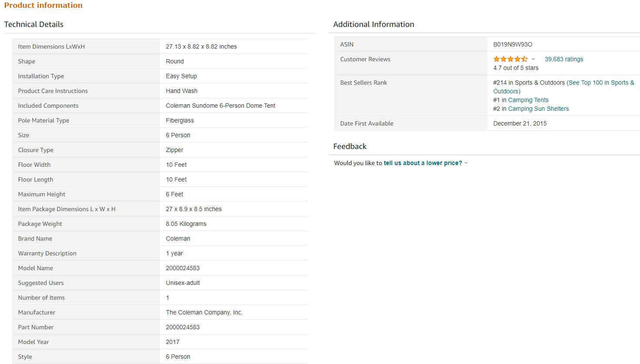Click the Item Package Dimensions label

(66, 209)
